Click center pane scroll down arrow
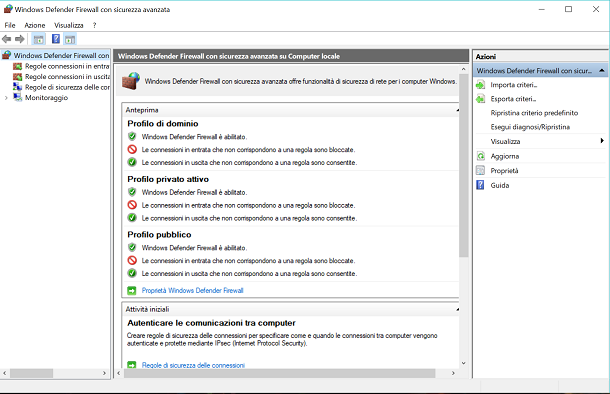610x394 pixels. 463,363
